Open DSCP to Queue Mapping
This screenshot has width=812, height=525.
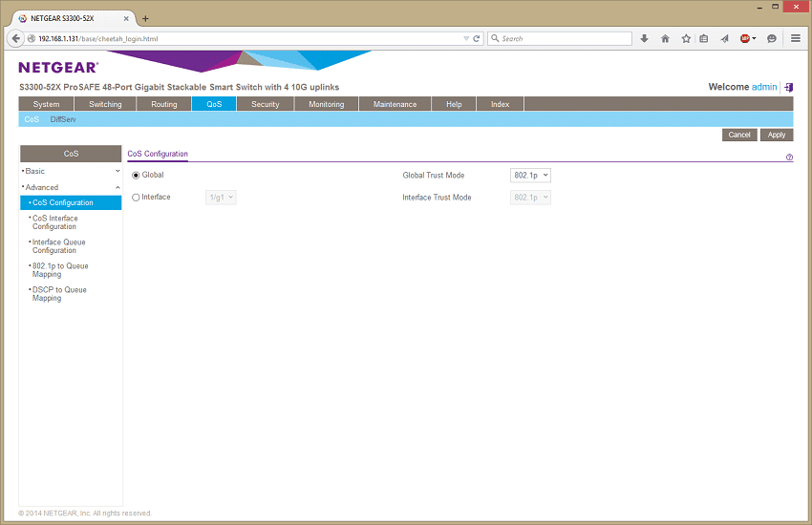click(x=59, y=294)
